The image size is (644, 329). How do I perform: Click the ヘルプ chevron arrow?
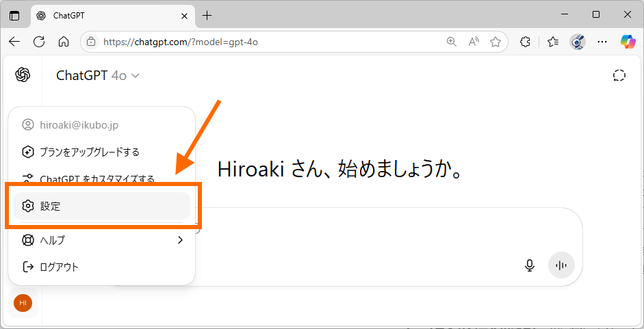tap(180, 240)
